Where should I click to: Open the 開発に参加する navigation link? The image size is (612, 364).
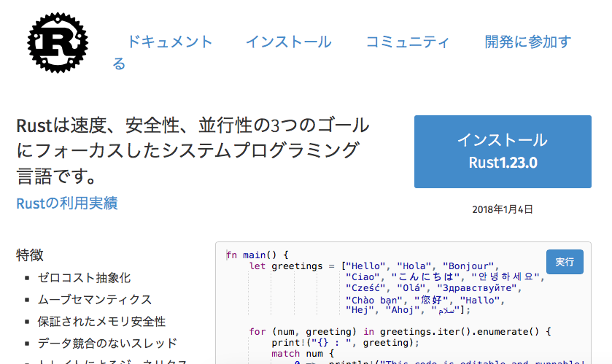527,42
